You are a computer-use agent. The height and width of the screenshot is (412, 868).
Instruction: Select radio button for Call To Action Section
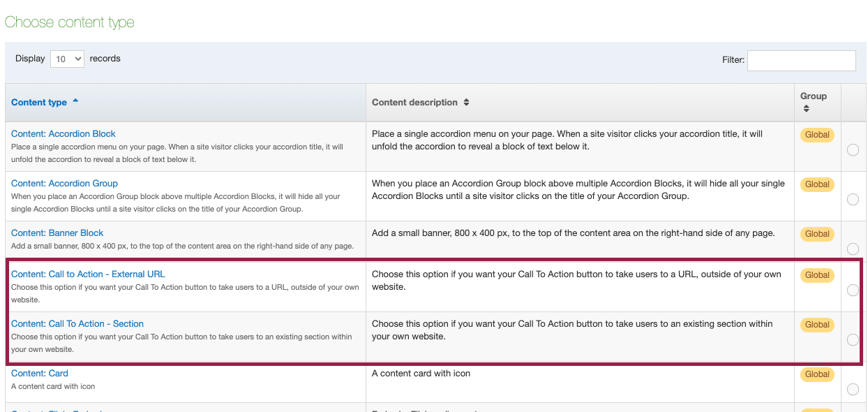pos(853,339)
